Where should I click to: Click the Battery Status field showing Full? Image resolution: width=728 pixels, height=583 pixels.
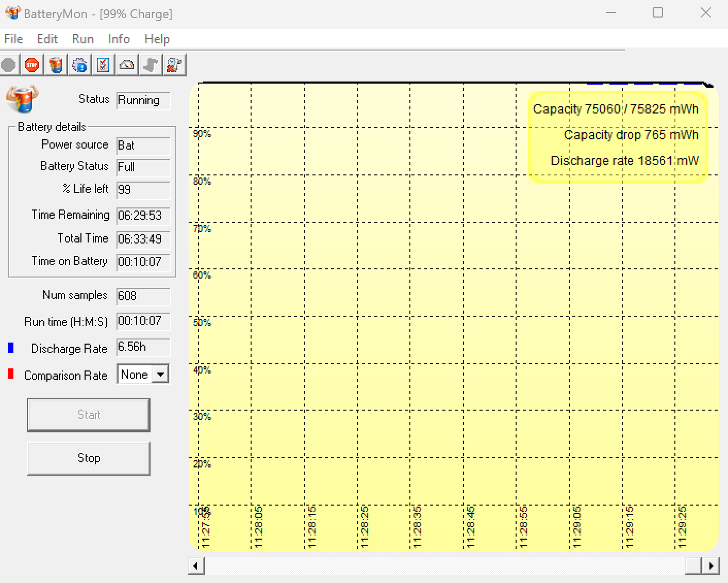pos(143,167)
